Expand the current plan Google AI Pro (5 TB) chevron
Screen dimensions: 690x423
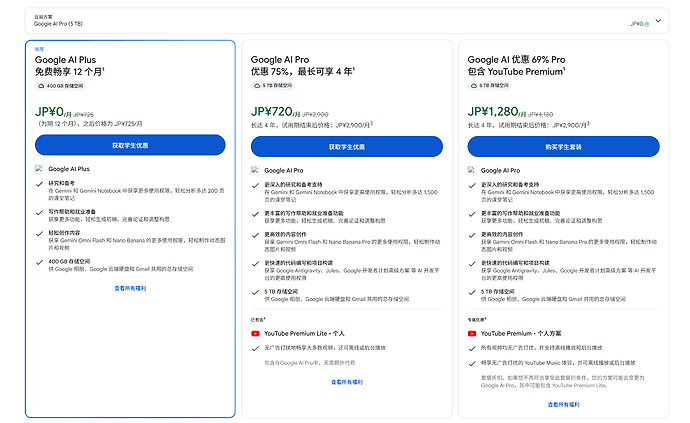[658, 21]
